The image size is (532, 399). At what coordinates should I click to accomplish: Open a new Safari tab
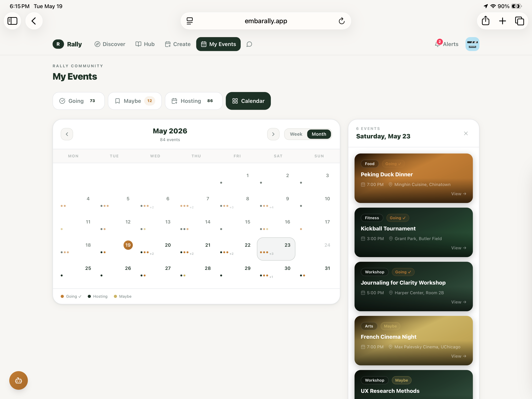(502, 21)
